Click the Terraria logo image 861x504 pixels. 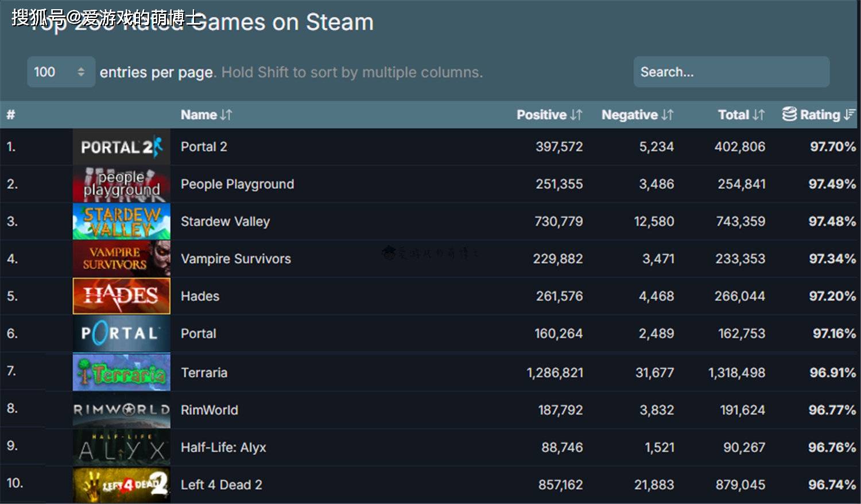121,373
